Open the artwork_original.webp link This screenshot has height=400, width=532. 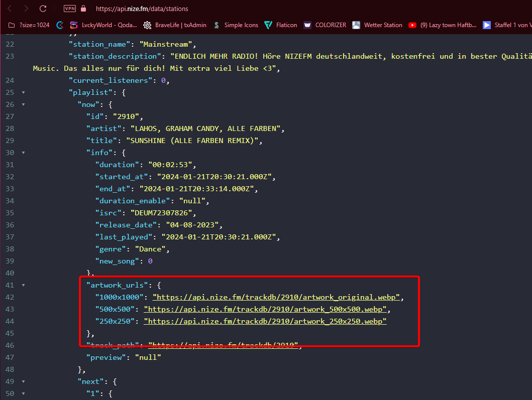tap(276, 297)
